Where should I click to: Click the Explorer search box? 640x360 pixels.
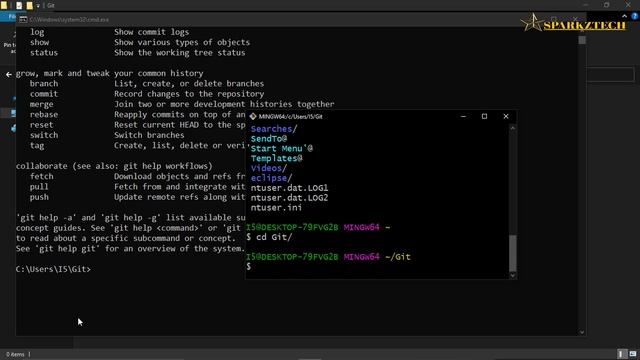tap(610, 75)
